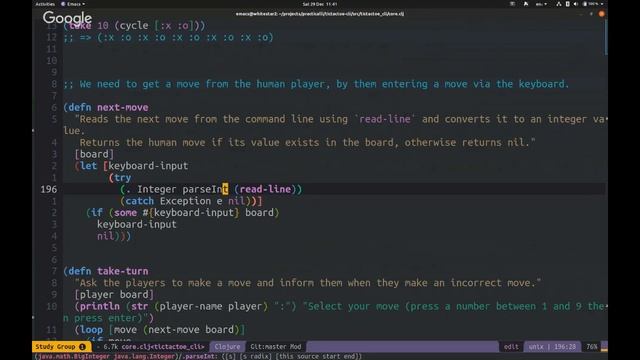This screenshot has width=640, height=360.
Task: Click the take 10 cycle expression
Action: click(134, 25)
